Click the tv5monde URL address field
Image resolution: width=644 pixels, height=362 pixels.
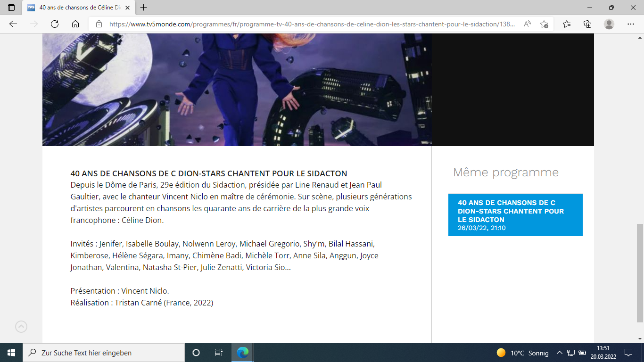(x=311, y=24)
